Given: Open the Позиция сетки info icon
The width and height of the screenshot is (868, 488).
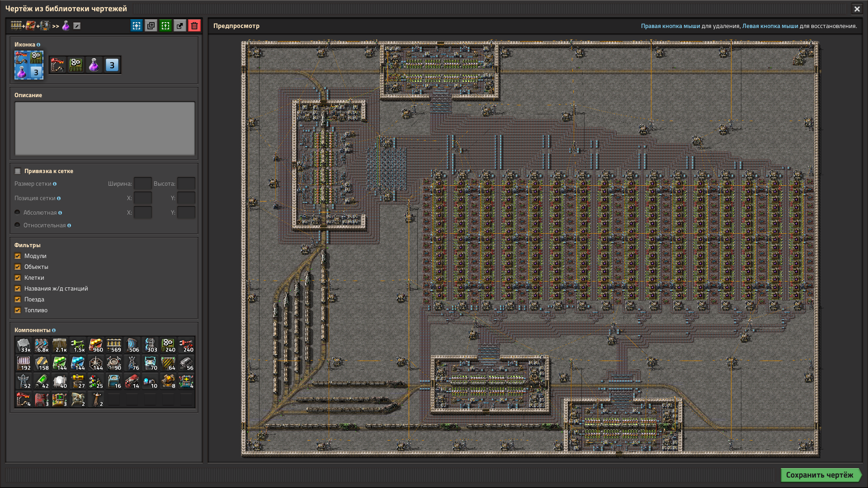Looking at the screenshot, I should (59, 198).
